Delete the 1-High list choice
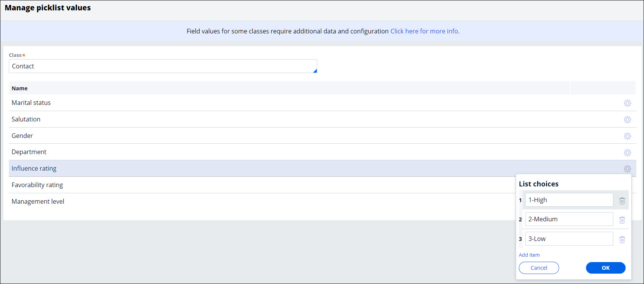The width and height of the screenshot is (644, 284). 622,201
